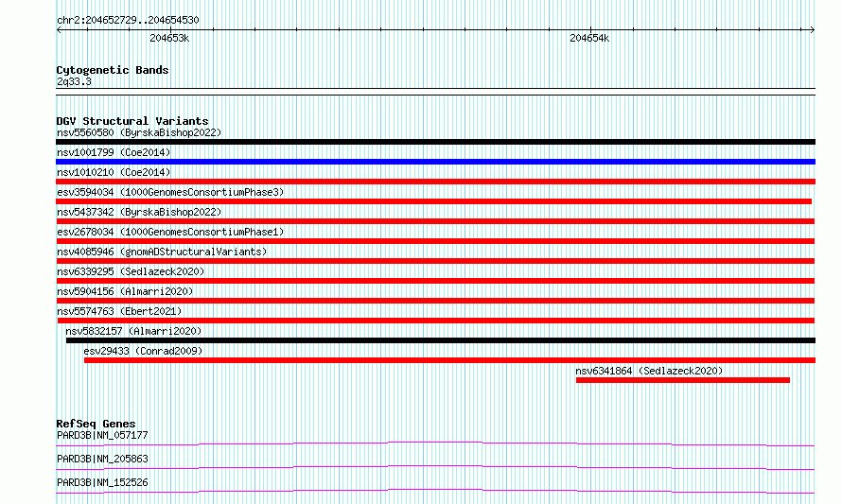
Task: Click the red bar for esv3594034
Action: pyautogui.click(x=434, y=201)
